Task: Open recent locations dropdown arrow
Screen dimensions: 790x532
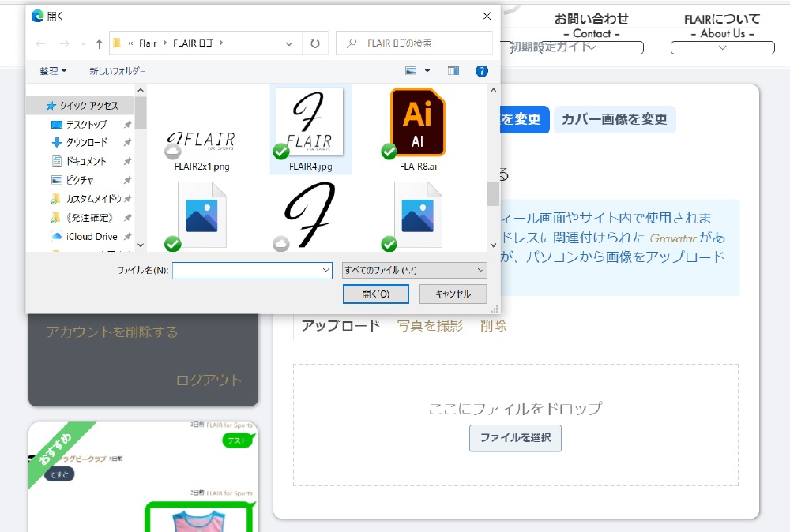Action: tap(83, 43)
